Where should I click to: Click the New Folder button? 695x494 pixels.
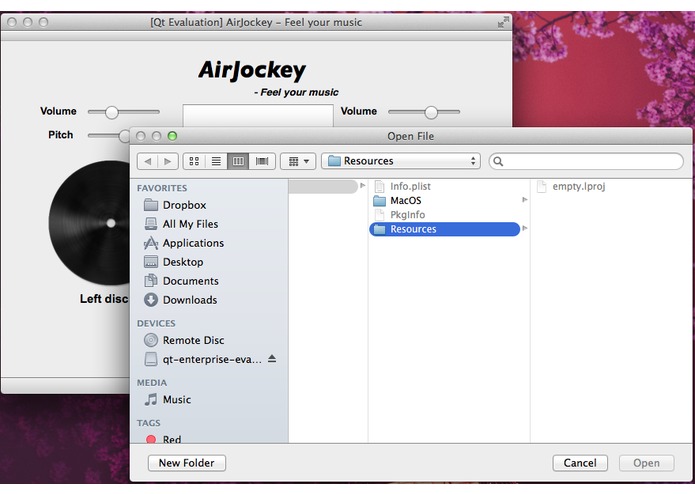[187, 463]
